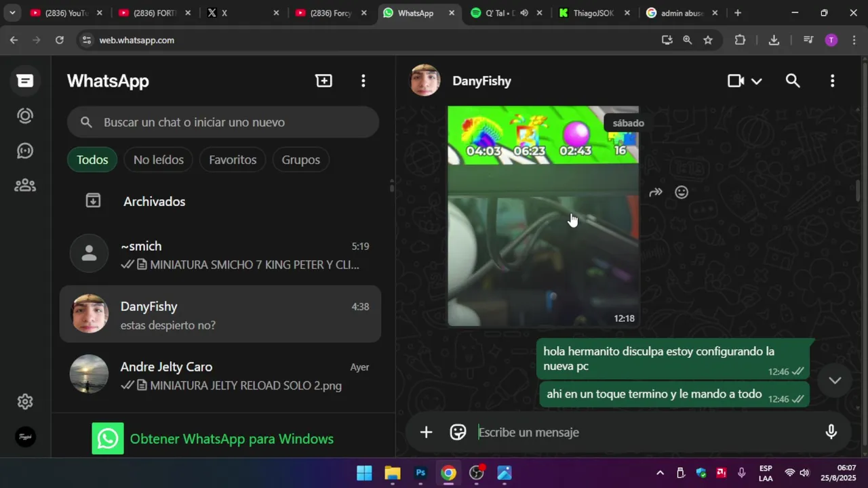This screenshot has height=488, width=868.
Task: Open Archived chats box icon
Action: click(x=93, y=201)
